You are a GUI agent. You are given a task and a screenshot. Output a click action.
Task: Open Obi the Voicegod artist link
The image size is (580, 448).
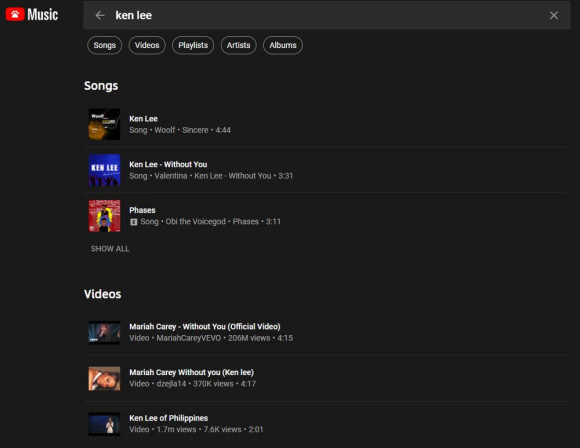click(x=196, y=222)
